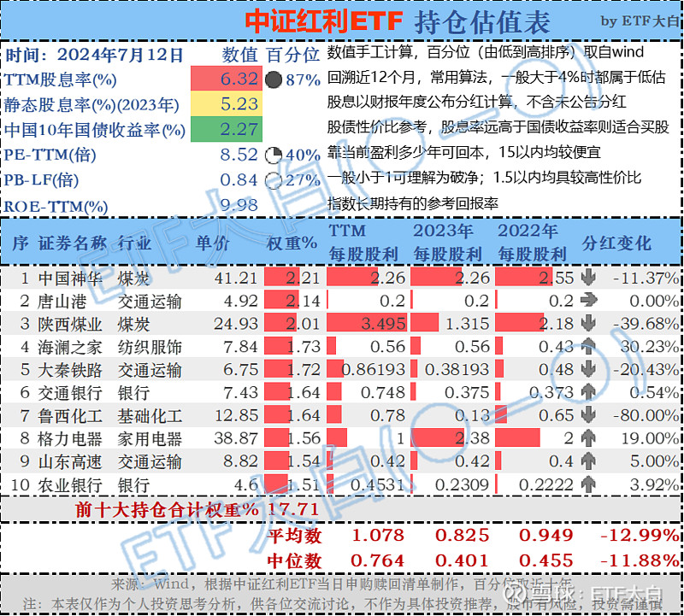Image resolution: width=684 pixels, height=616 pixels.
Task: Click the pie icon beside 27% percentile
Action: (274, 180)
